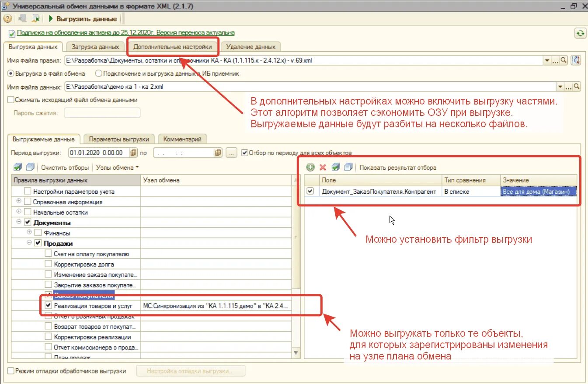Switch to Загрузка данных tab
This screenshot has width=588, height=384.
[x=95, y=46]
